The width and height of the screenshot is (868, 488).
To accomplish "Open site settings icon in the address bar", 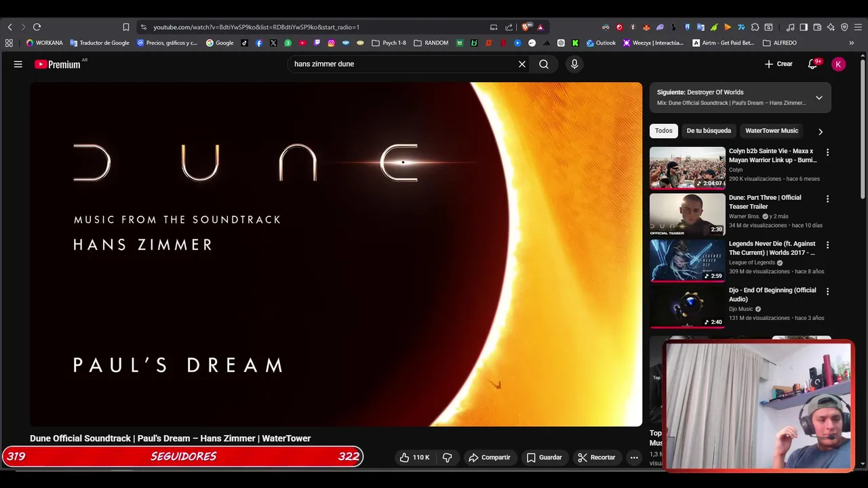I will (x=143, y=27).
